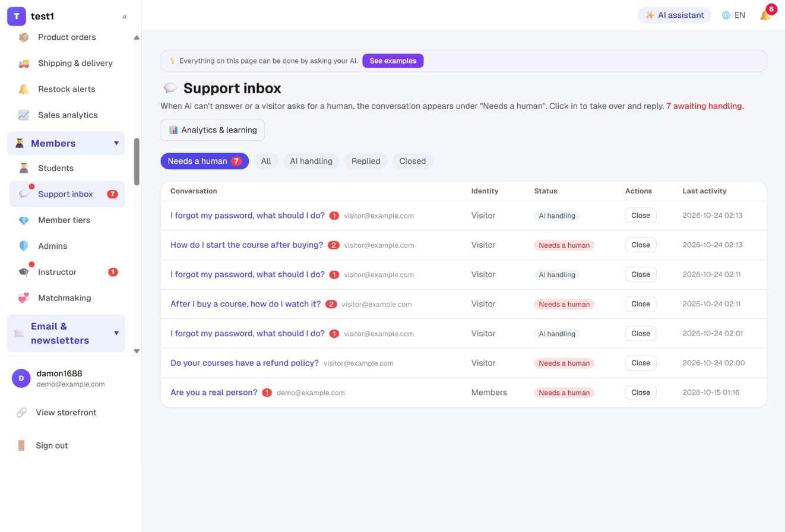Click the Last activity column header

point(705,191)
